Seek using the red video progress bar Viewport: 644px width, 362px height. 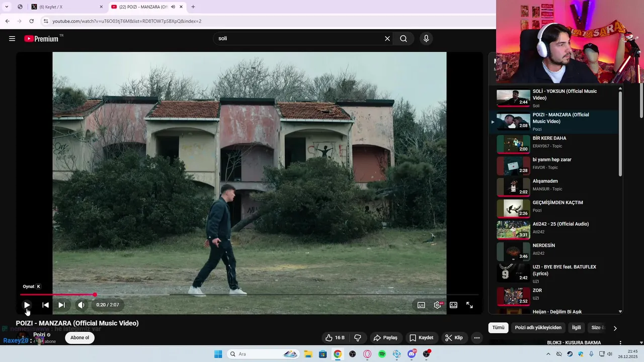[x=249, y=295]
